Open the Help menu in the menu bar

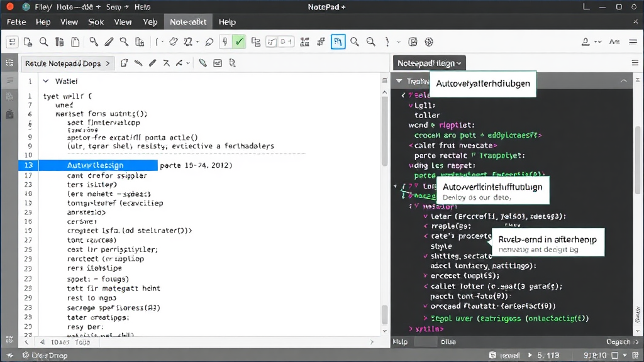point(227,22)
